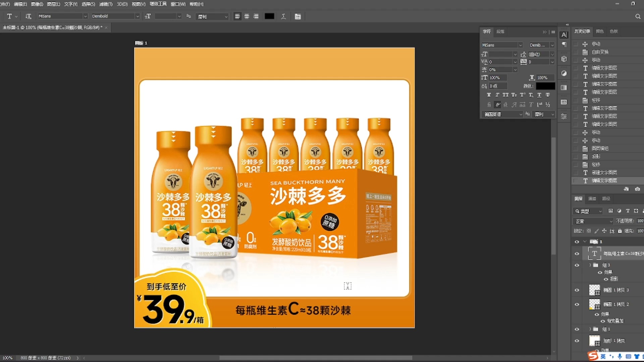Apply Faux Italic in Character panel
The width and height of the screenshot is (644, 362).
[497, 95]
